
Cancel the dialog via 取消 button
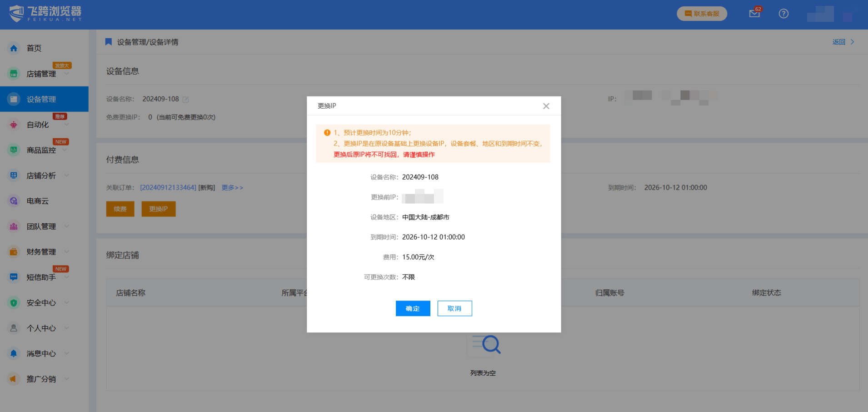click(x=454, y=308)
